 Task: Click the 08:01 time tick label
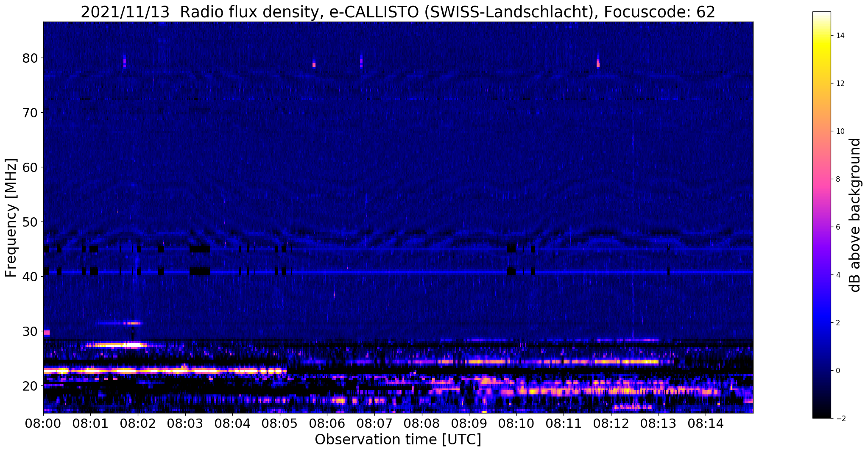coord(90,423)
